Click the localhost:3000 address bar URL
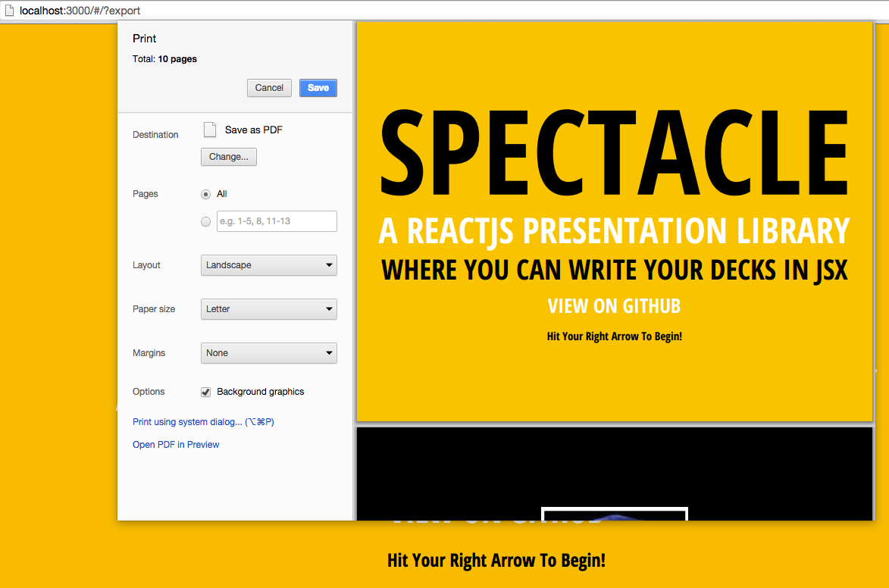This screenshot has width=889, height=588. click(x=80, y=10)
